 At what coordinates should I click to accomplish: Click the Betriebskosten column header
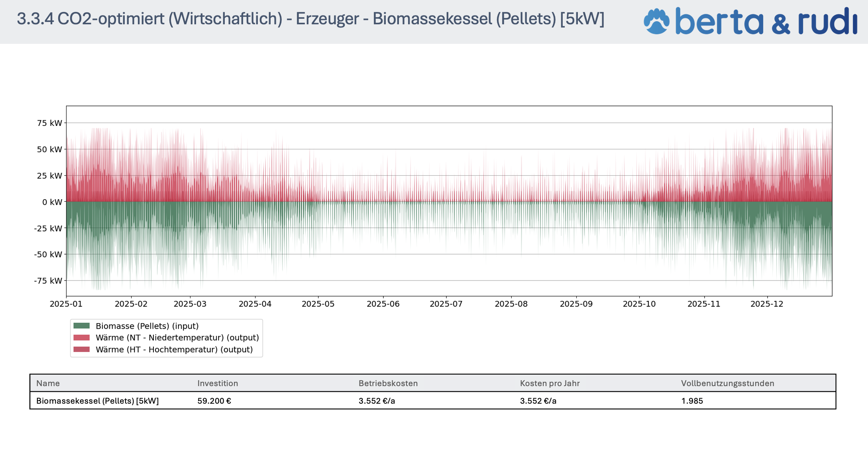388,383
